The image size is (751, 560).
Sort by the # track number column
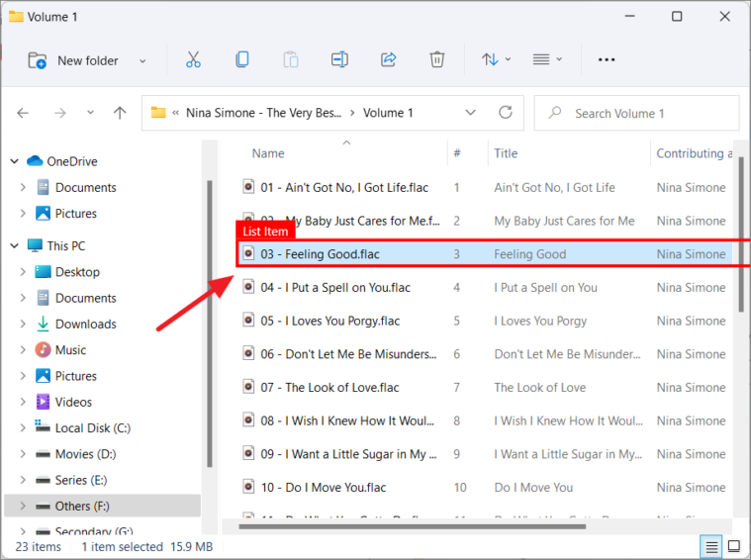pos(457,153)
